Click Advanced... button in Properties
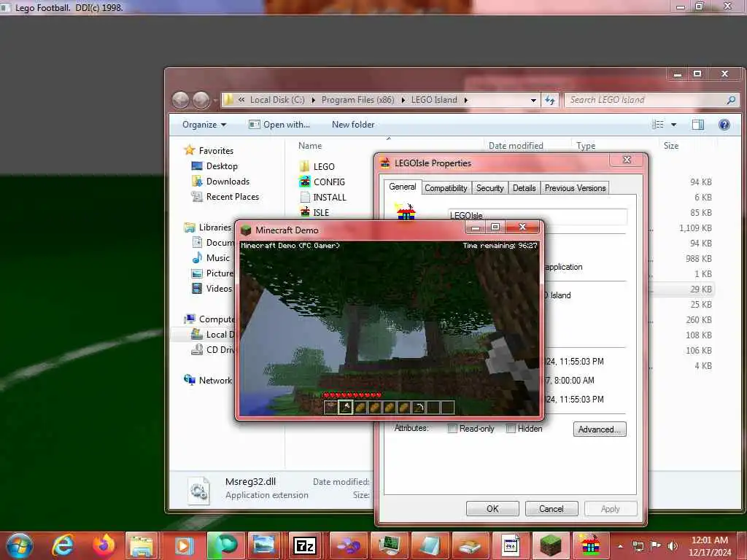The width and height of the screenshot is (747, 560). point(600,429)
